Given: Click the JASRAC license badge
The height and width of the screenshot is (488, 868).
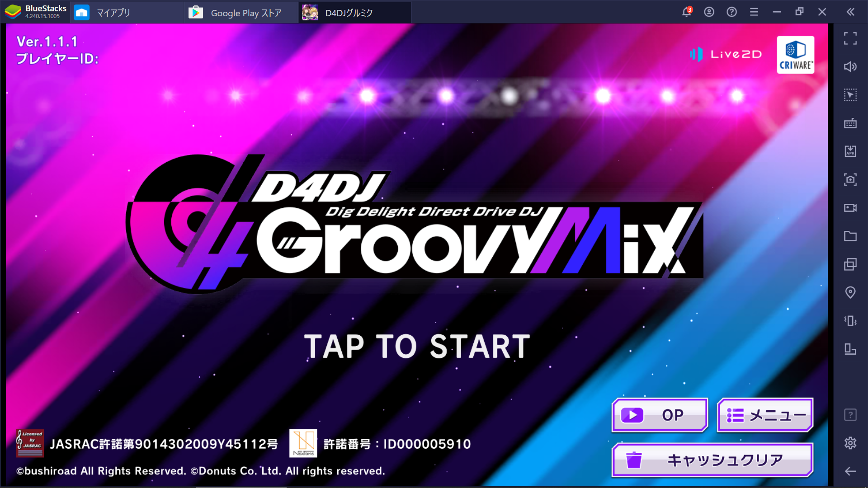Looking at the screenshot, I should pos(30,443).
